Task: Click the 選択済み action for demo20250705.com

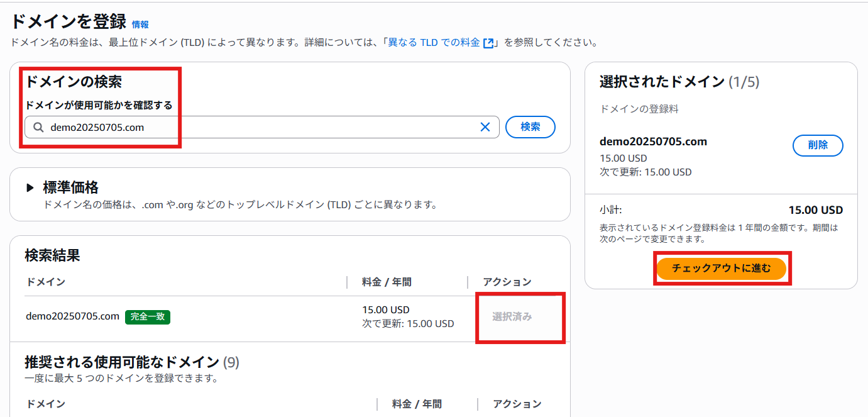Action: (512, 316)
